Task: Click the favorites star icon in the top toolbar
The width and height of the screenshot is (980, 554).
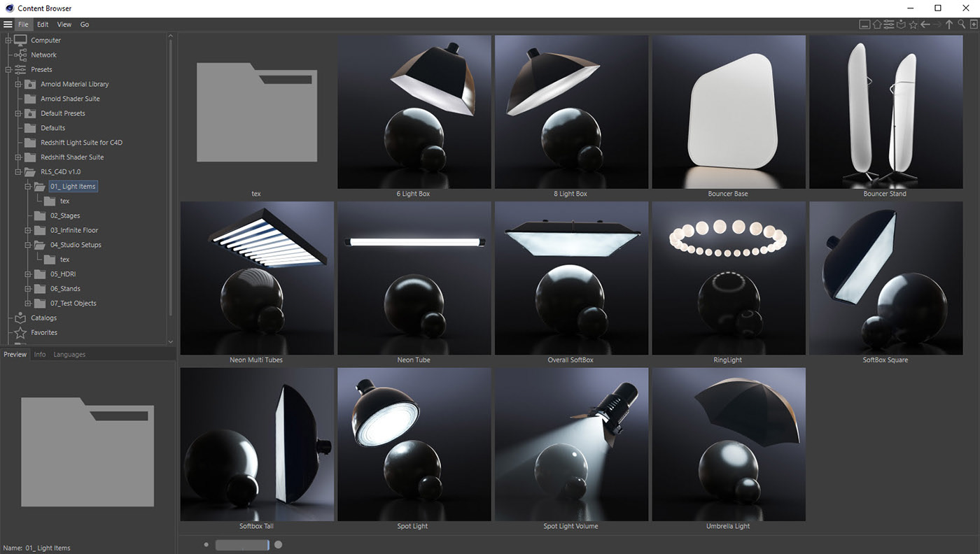Action: coord(913,24)
